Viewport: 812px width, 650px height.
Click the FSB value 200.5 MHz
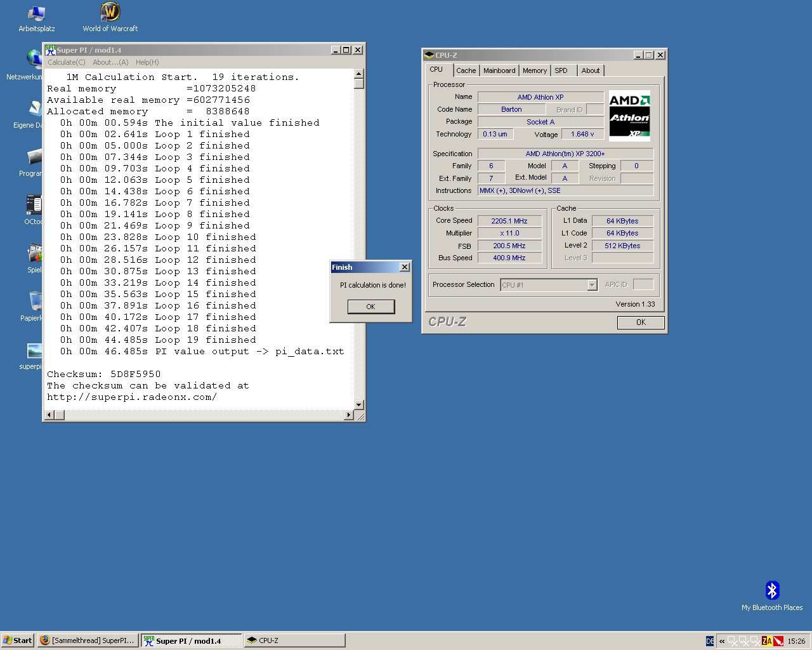[x=509, y=246]
